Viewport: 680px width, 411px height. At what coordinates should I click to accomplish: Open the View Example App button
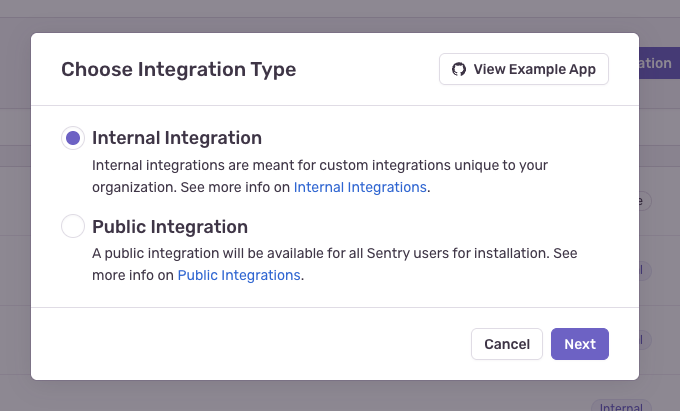tap(524, 69)
